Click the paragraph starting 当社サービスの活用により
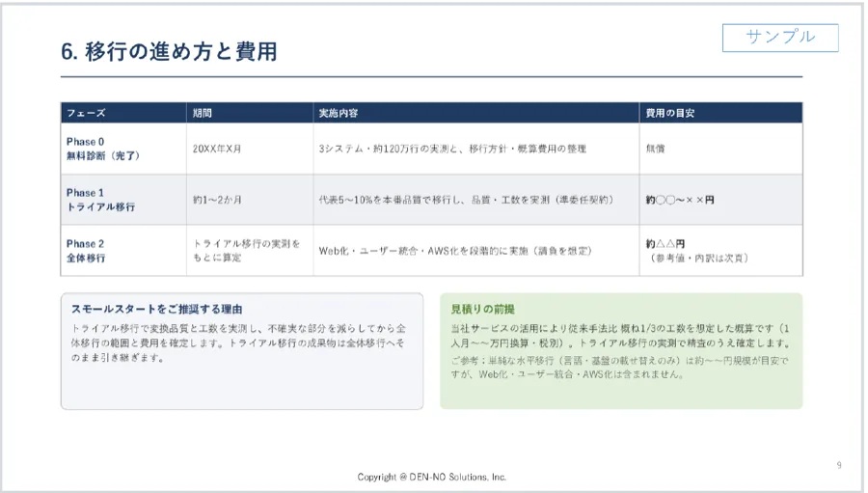This screenshot has width=868, height=493. pos(620,336)
